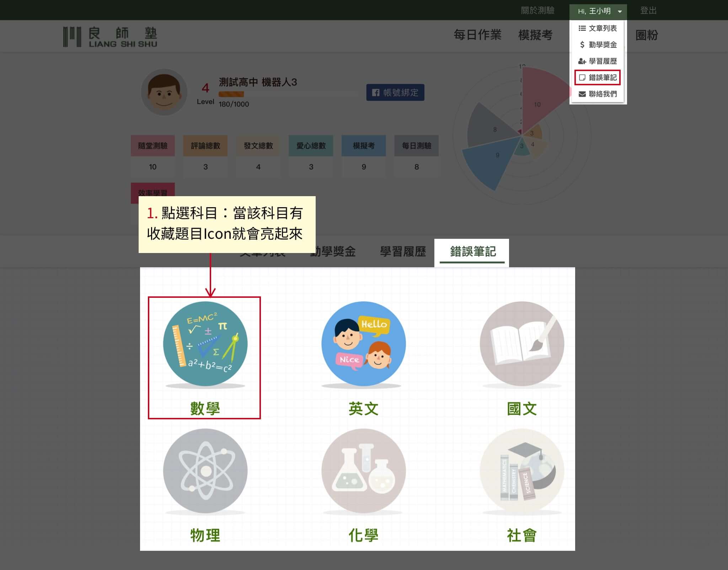Open 文章列表 from the dropdown menu

[x=598, y=28]
